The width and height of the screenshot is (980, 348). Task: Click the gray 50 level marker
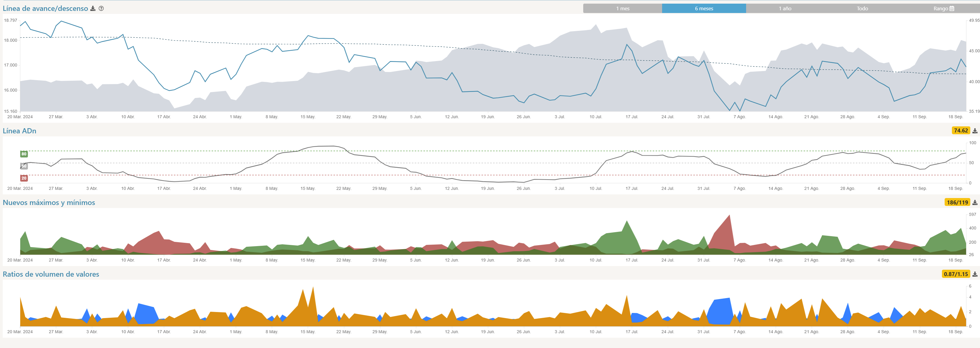24,166
